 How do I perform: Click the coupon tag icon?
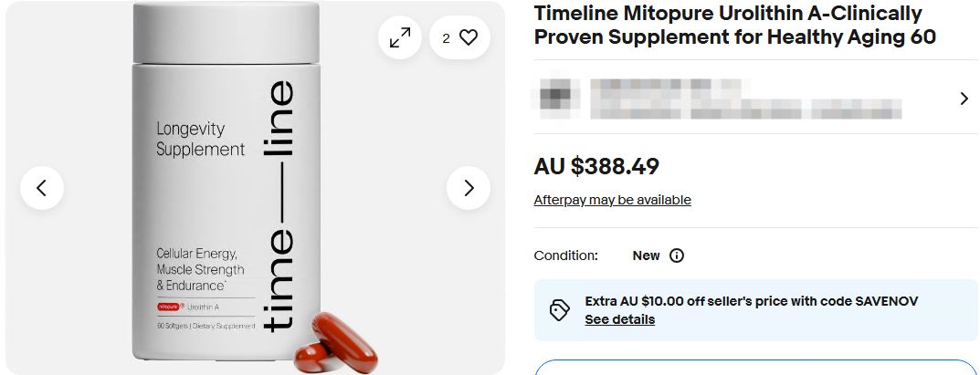(560, 310)
